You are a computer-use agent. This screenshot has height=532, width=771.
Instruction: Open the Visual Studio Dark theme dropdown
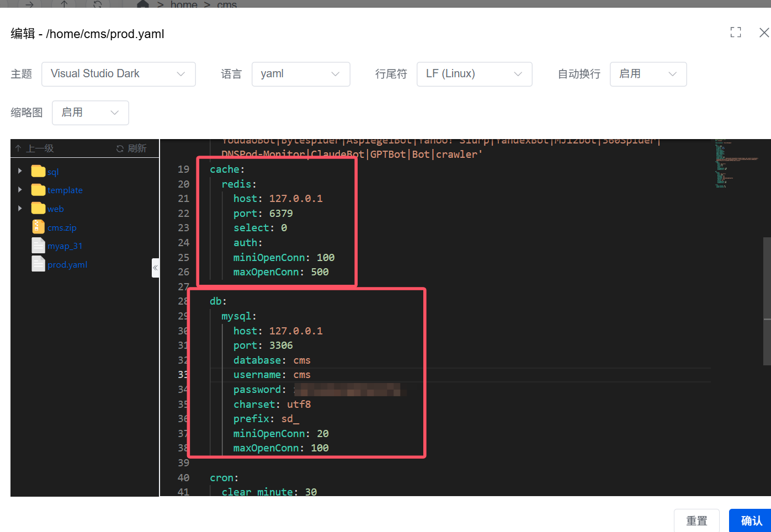click(x=118, y=74)
